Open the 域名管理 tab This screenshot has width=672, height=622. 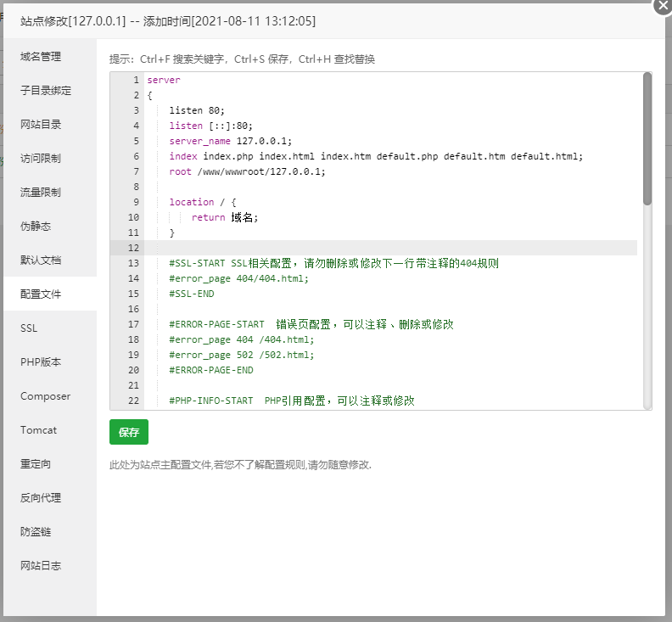pyautogui.click(x=41, y=57)
